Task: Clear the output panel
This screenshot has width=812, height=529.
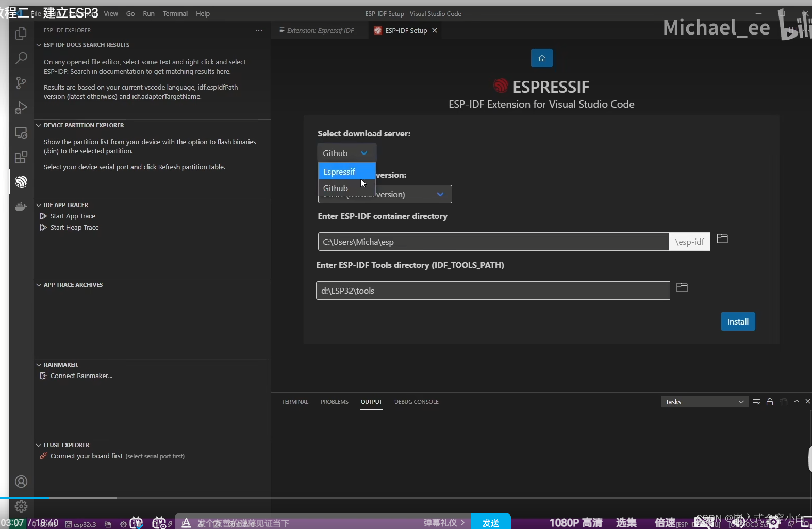Action: click(756, 402)
